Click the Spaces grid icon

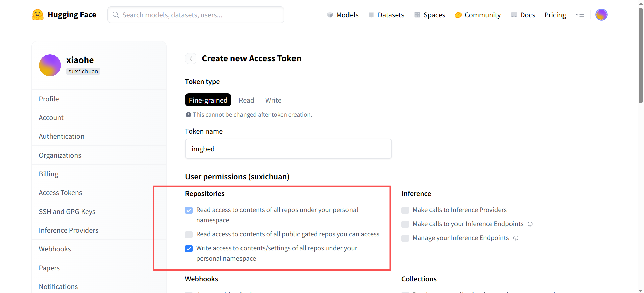point(417,15)
